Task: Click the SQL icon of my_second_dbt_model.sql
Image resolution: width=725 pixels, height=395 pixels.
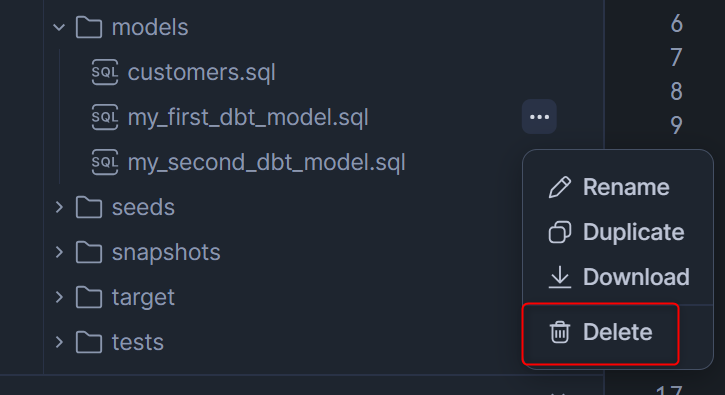Action: pos(104,162)
